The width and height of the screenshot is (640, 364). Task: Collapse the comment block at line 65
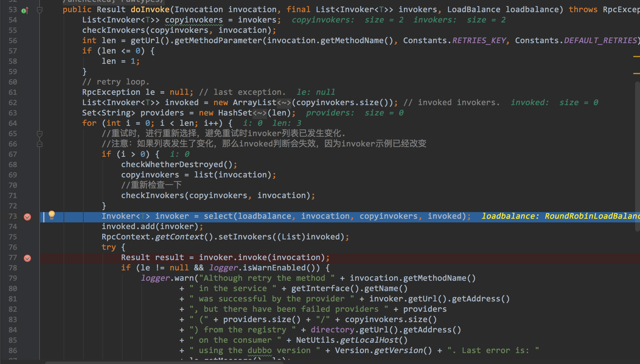pos(40,134)
